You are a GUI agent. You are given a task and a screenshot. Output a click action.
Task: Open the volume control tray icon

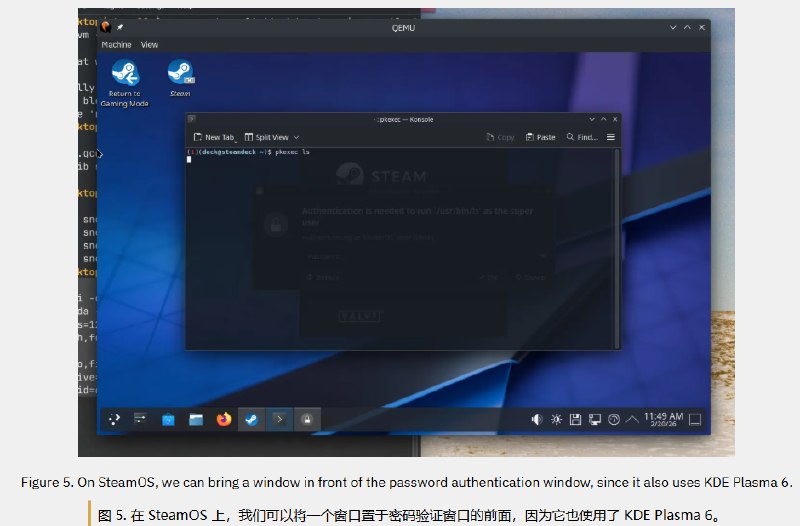coord(537,419)
